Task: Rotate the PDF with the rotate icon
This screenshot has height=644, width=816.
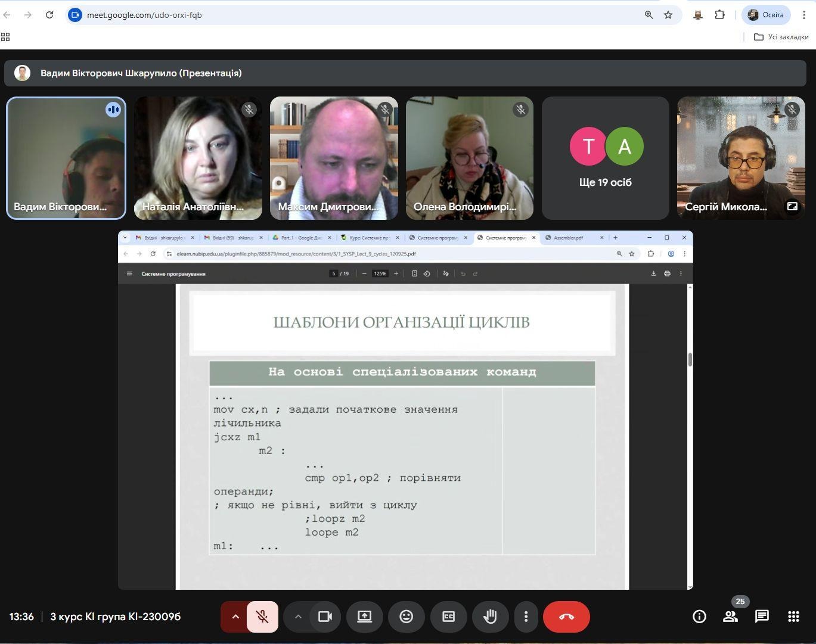Action: click(427, 274)
